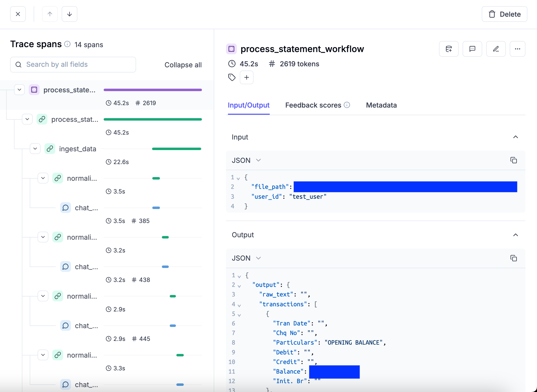This screenshot has width=537, height=392.
Task: Click the tag icon
Action: click(232, 77)
